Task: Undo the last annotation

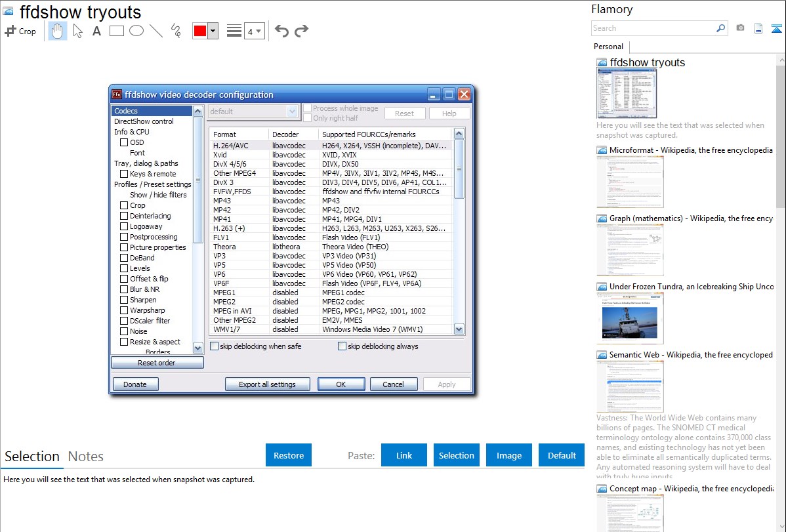Action: tap(281, 31)
